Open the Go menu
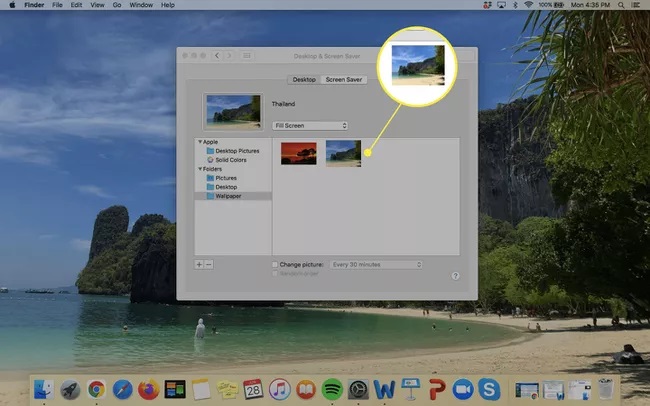Image resolution: width=650 pixels, height=406 pixels. tap(117, 5)
